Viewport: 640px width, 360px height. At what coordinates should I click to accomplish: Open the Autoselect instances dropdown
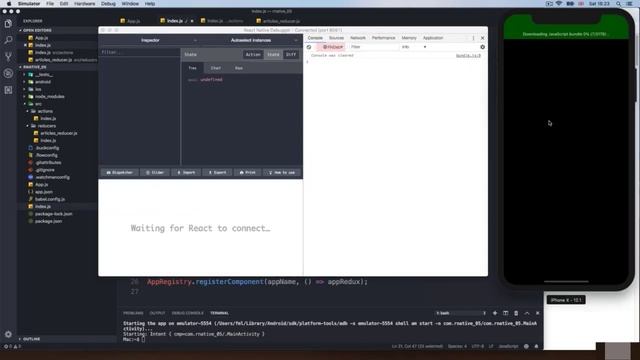[x=251, y=40]
